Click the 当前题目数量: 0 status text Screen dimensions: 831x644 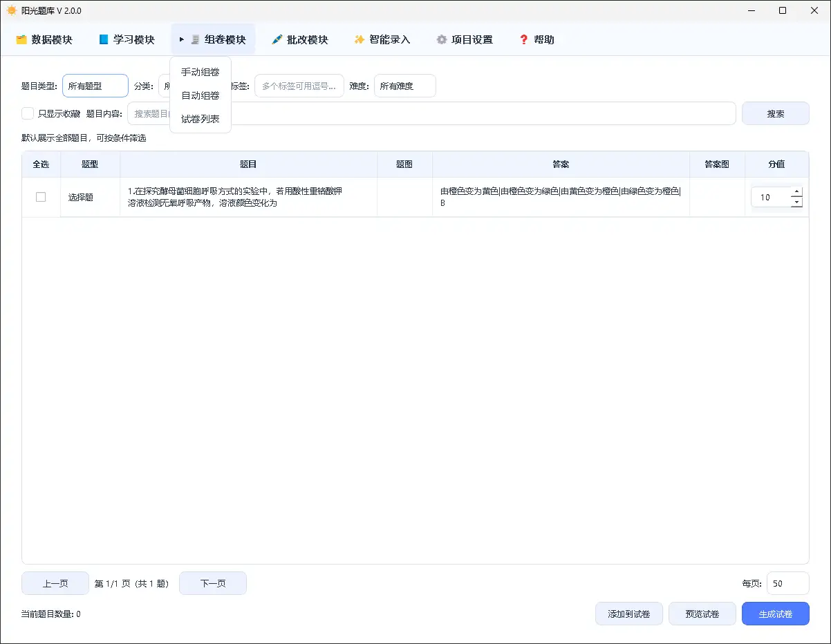coord(51,614)
